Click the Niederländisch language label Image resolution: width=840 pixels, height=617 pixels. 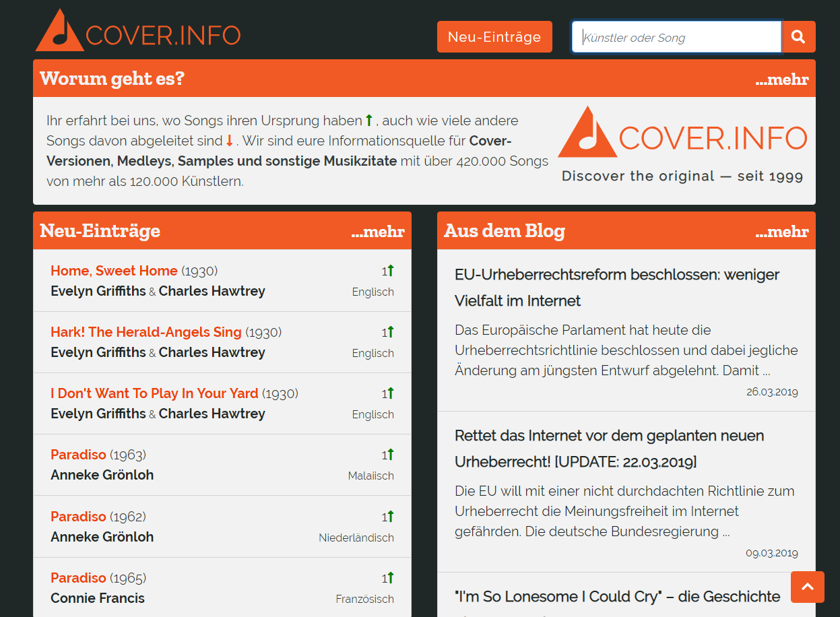coord(356,538)
